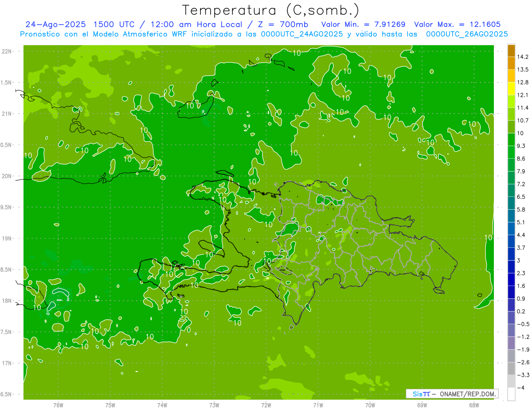This screenshot has height=411, width=532.
Task: Click the 76W longitude axis label
Action: click(x=58, y=405)
